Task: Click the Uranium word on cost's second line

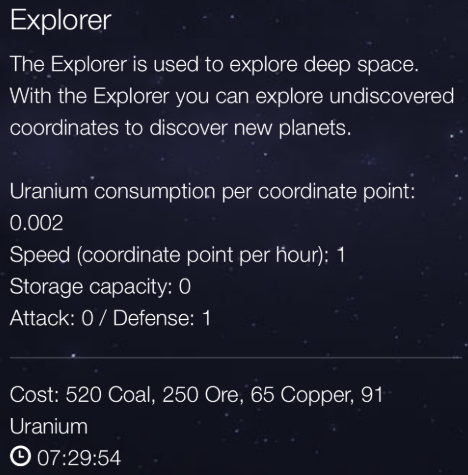Action: (49, 427)
